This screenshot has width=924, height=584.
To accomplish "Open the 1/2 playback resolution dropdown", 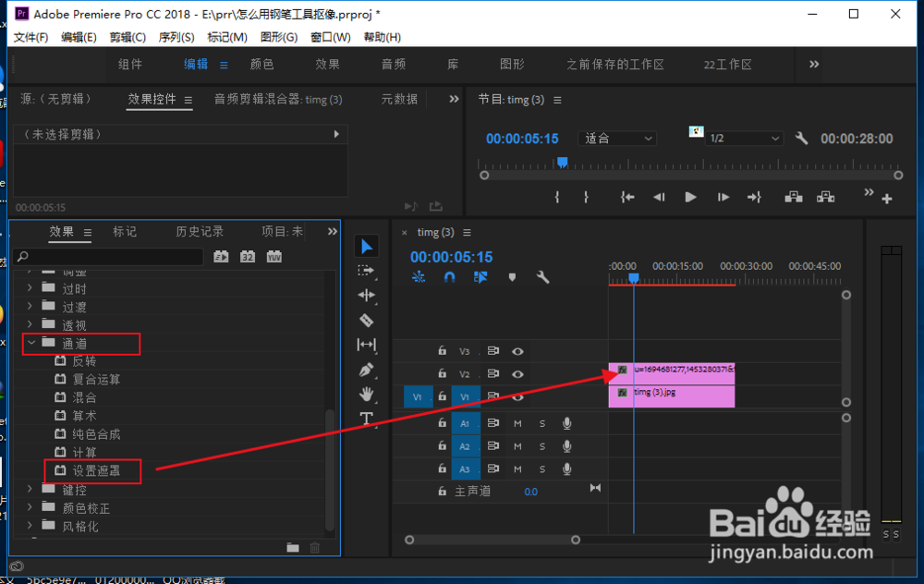I will 744,139.
